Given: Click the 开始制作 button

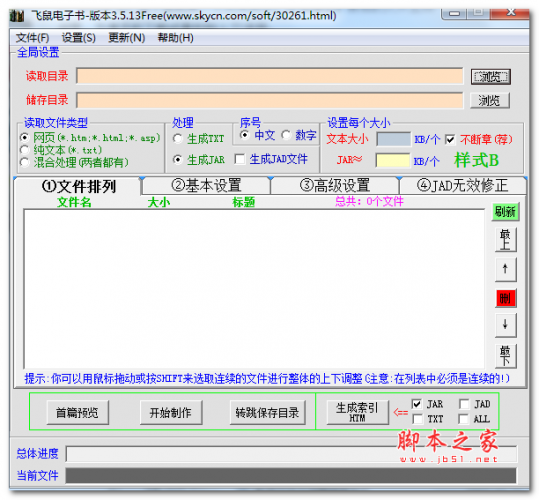Looking at the screenshot, I should tap(171, 412).
